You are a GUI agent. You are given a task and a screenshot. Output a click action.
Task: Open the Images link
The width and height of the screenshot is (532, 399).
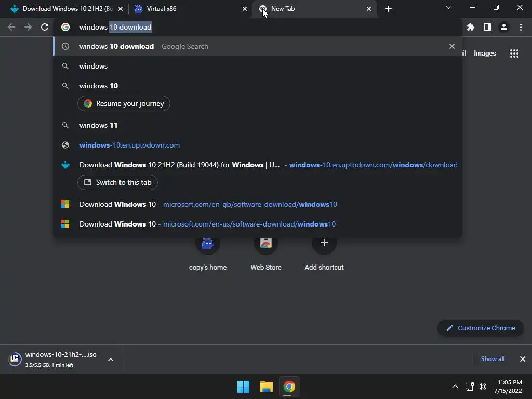pos(485,54)
